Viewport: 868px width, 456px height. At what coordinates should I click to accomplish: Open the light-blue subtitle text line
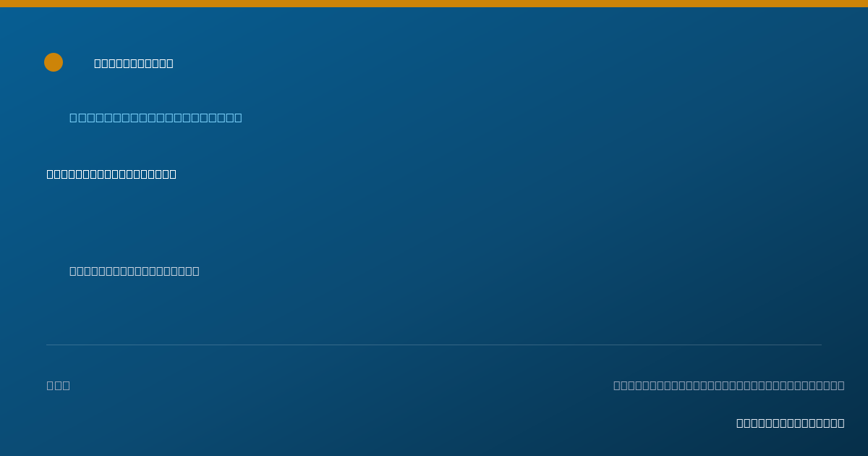click(x=156, y=117)
